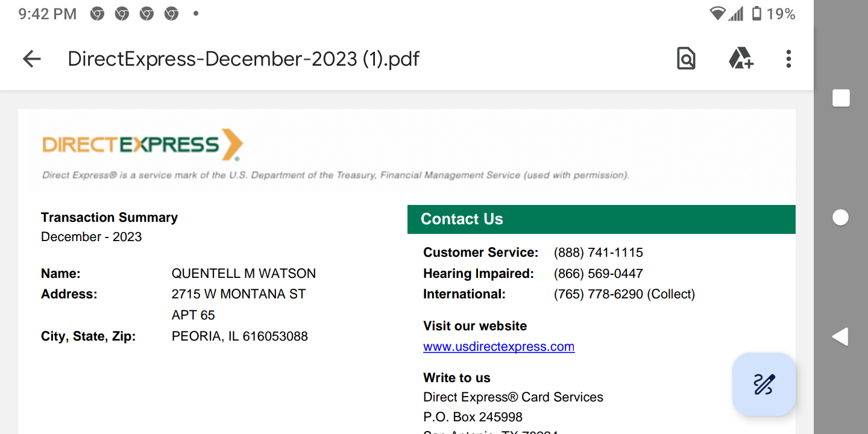Tap the Android recent apps square button

tap(841, 98)
